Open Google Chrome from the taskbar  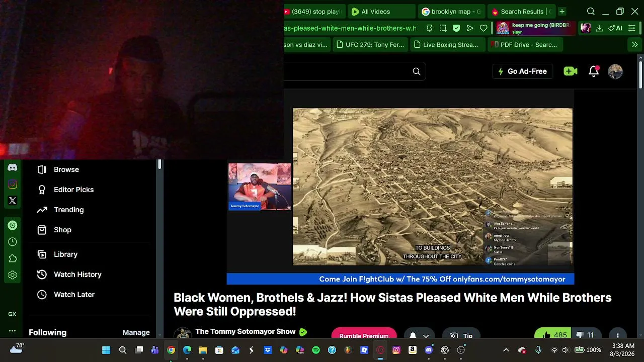tap(171, 350)
